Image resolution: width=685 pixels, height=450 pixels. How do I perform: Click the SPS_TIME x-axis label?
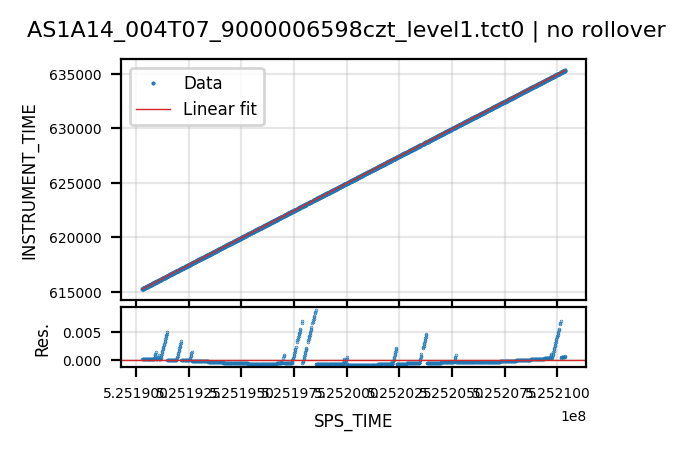coord(353,421)
